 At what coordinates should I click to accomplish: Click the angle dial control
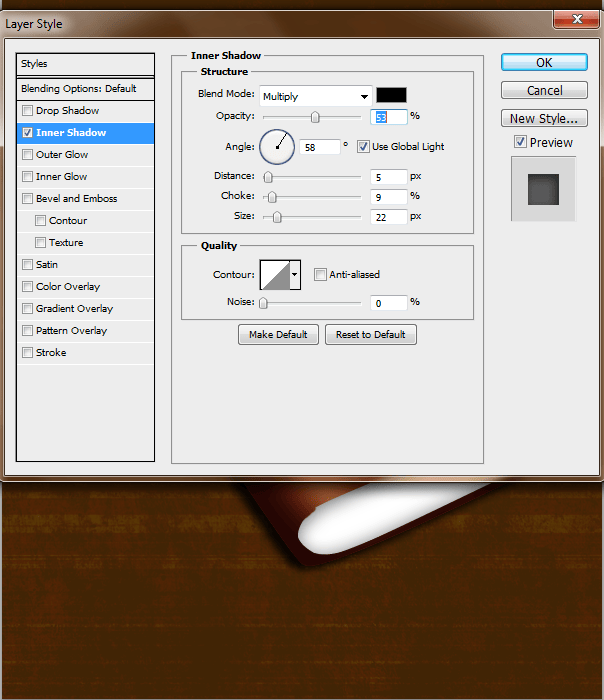coord(277,147)
